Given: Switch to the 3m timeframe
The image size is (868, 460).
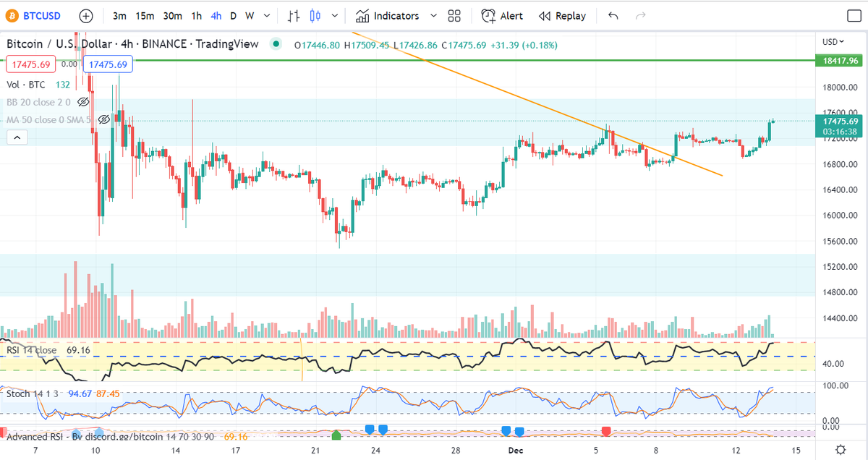Looking at the screenshot, I should [x=120, y=15].
